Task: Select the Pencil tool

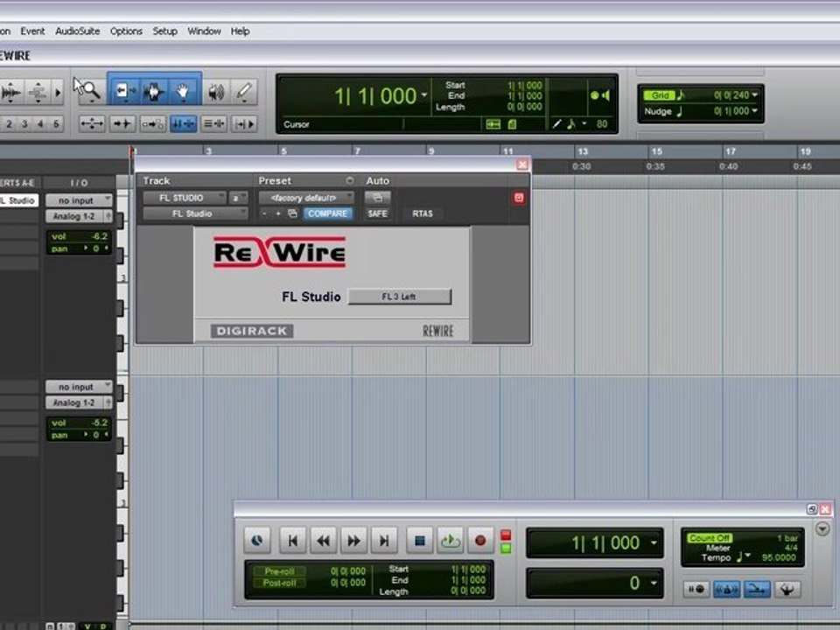Action: pos(244,92)
